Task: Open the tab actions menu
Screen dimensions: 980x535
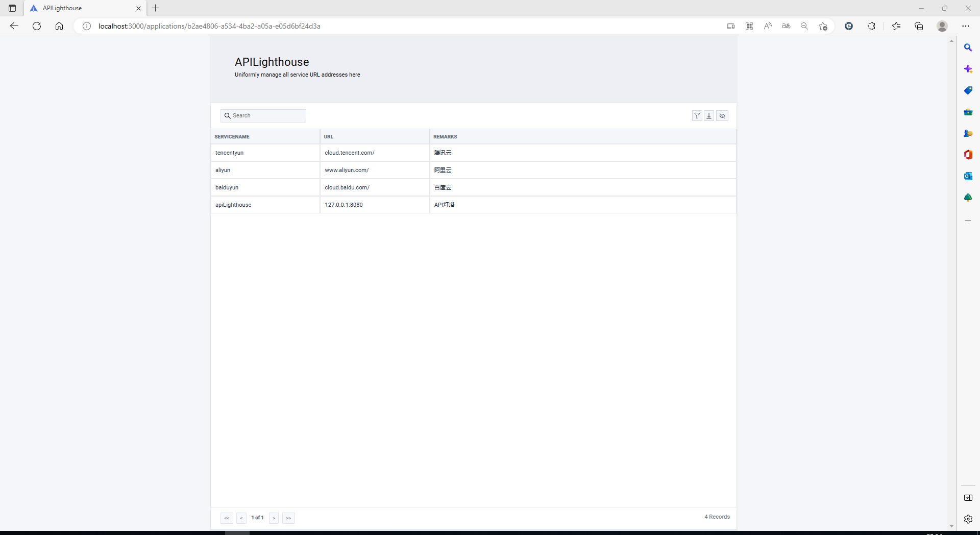Action: 12,8
